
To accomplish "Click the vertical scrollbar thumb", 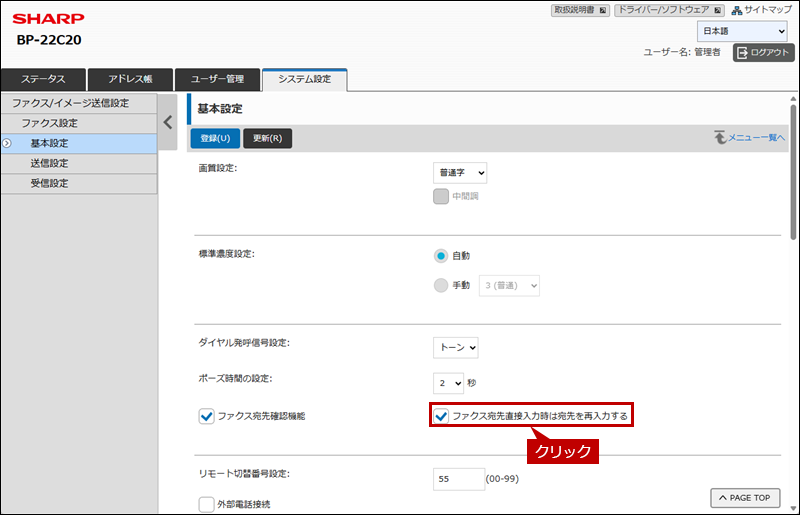I will point(793,172).
